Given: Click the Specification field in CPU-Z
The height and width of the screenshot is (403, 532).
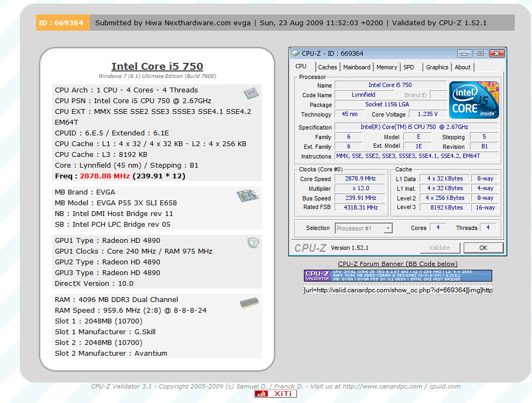Looking at the screenshot, I should (x=416, y=127).
